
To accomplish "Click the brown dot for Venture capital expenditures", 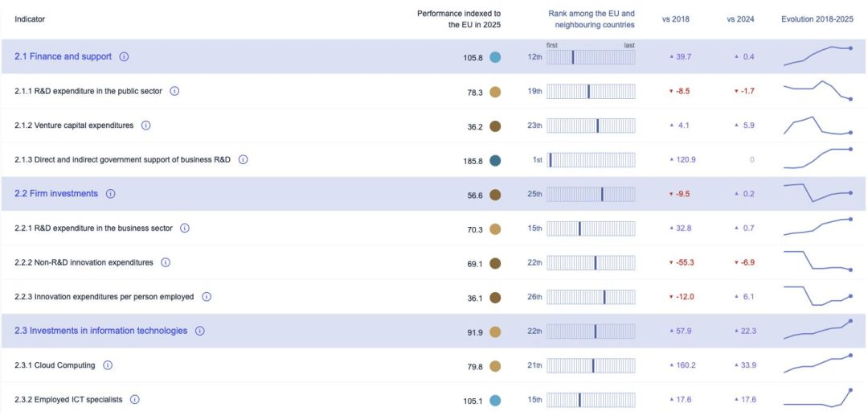I will [x=495, y=126].
